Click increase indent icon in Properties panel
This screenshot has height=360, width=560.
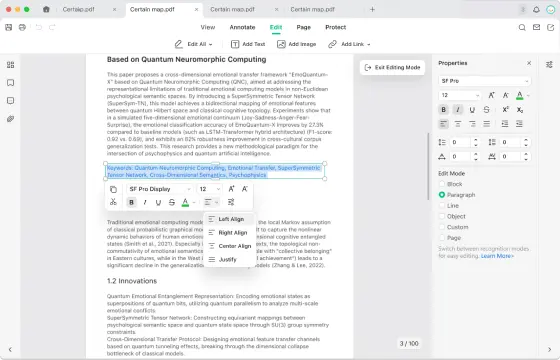pos(505,124)
